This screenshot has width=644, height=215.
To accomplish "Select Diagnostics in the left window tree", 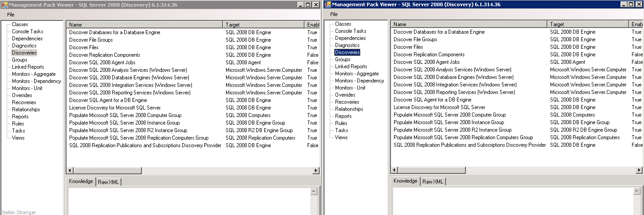I will [24, 46].
